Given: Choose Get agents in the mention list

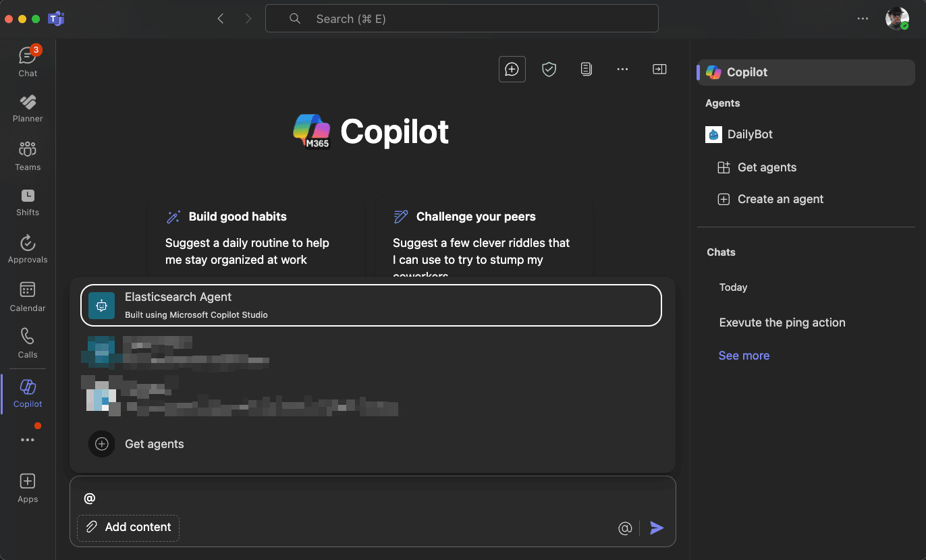Looking at the screenshot, I should (154, 444).
